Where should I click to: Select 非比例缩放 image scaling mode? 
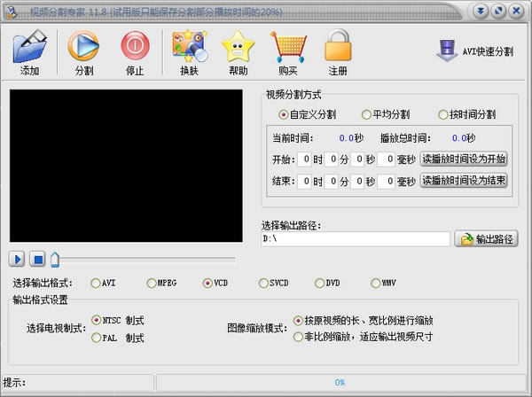(x=297, y=338)
